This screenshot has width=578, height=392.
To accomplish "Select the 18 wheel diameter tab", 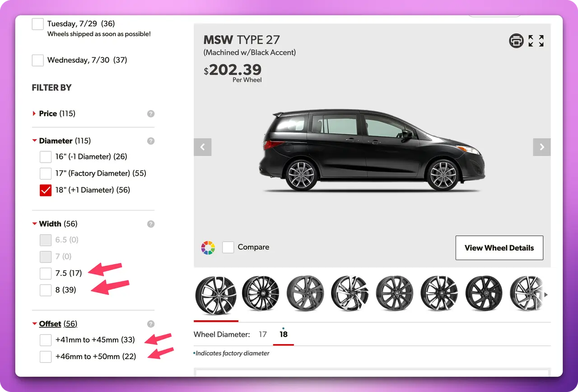I will pyautogui.click(x=284, y=335).
